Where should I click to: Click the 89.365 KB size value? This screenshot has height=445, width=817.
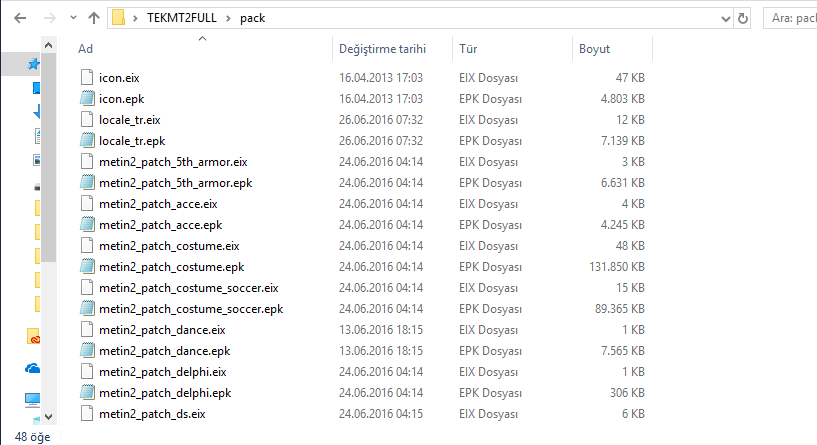click(x=620, y=309)
